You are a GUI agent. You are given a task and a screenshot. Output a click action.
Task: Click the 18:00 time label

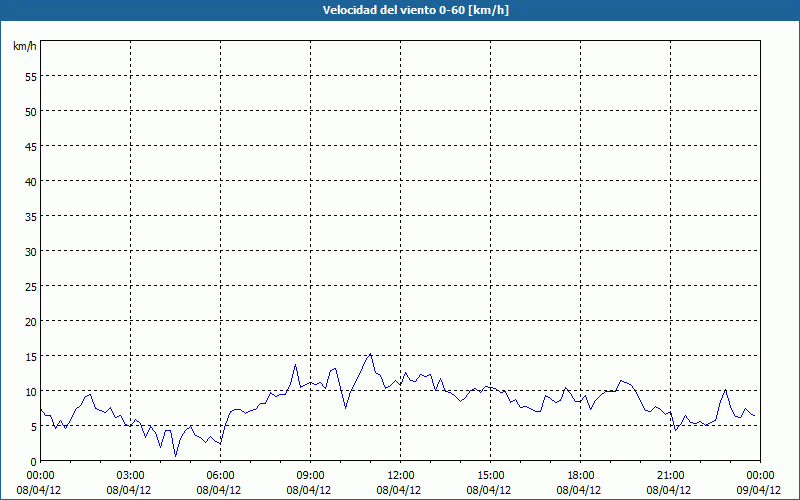pos(581,476)
